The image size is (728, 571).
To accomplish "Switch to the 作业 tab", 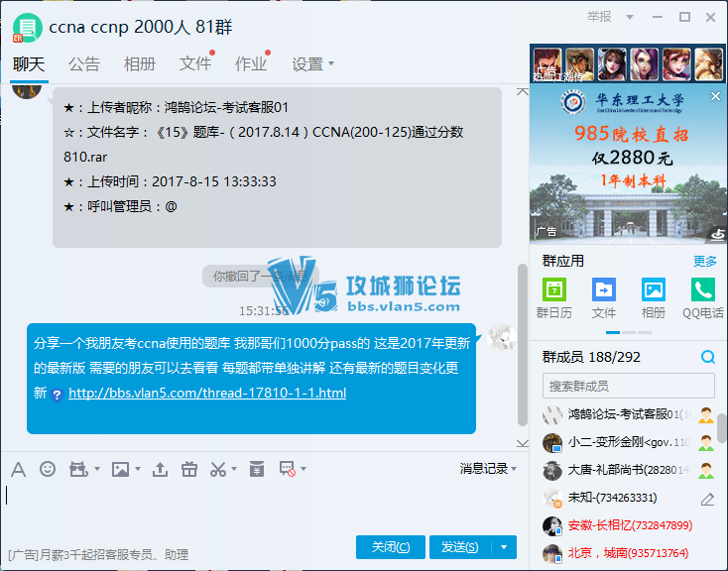I will pyautogui.click(x=251, y=64).
